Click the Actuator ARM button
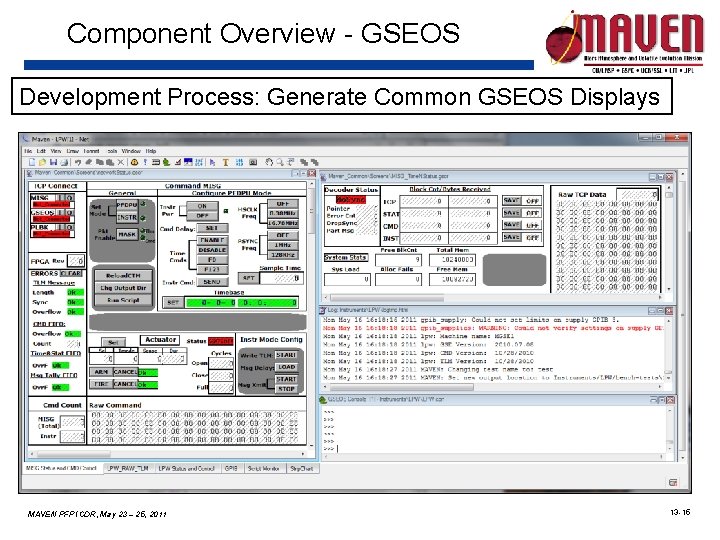The image size is (720, 540). 101,371
